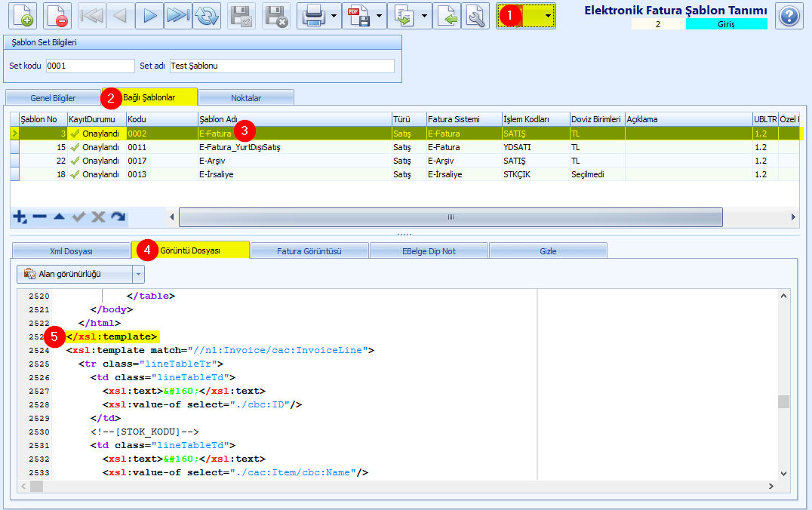Click the STOK_KODU comment line in code
The image size is (812, 510).
click(144, 432)
